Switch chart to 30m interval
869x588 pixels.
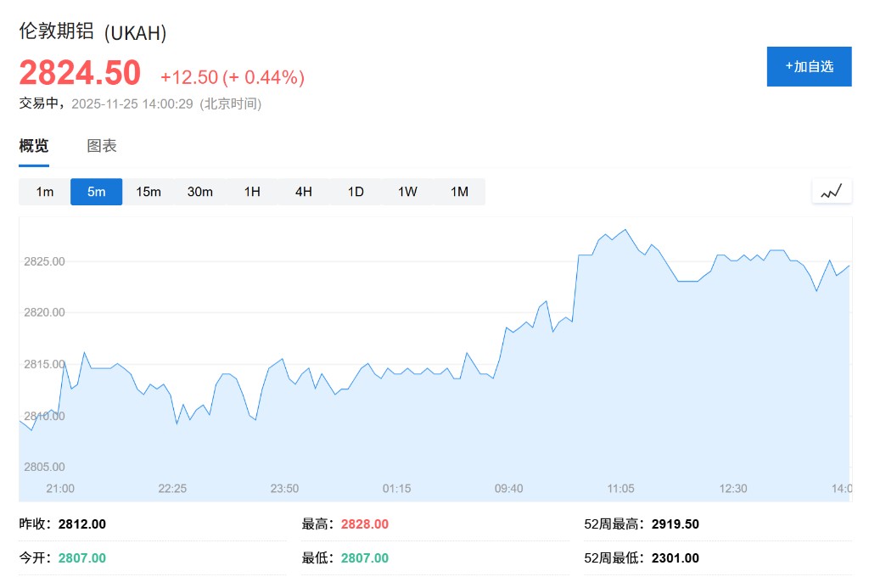pos(200,192)
